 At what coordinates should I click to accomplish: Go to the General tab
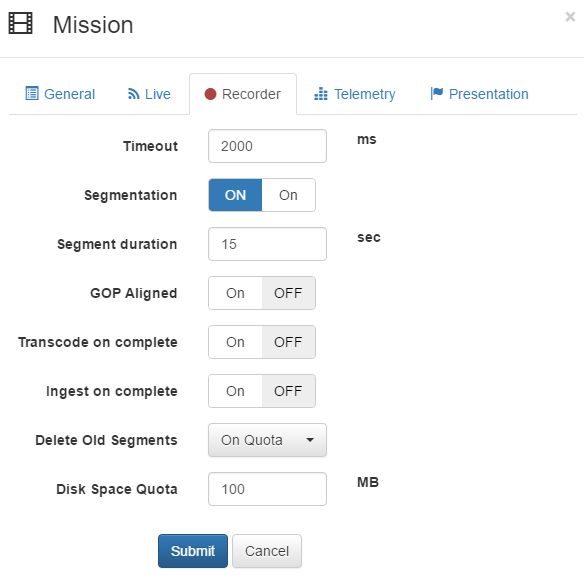[x=60, y=94]
